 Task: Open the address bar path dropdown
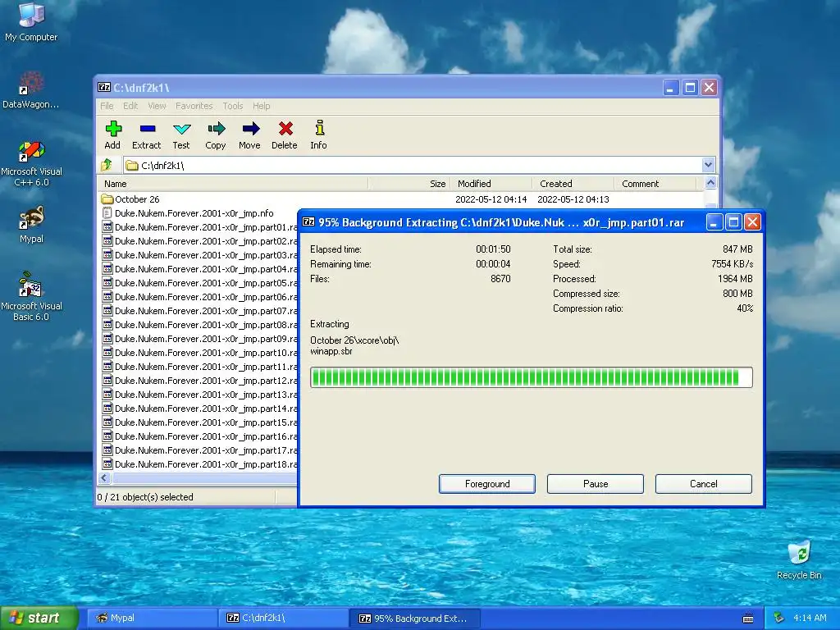708,165
